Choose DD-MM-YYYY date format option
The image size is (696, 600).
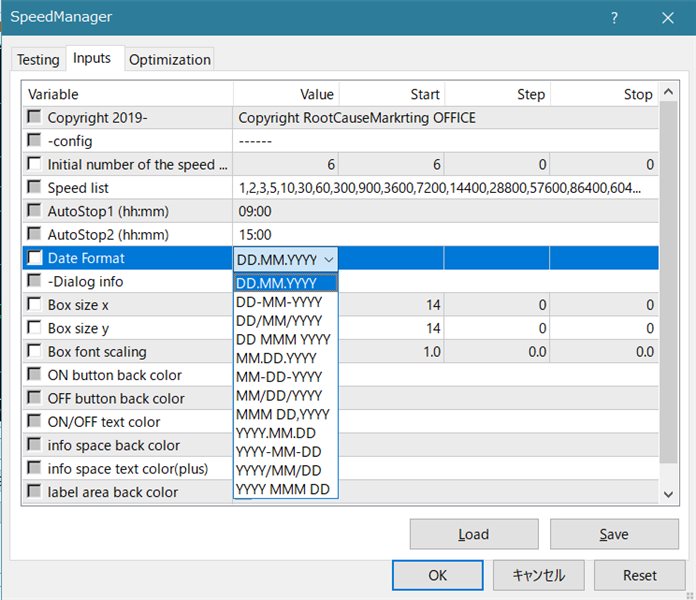(285, 302)
